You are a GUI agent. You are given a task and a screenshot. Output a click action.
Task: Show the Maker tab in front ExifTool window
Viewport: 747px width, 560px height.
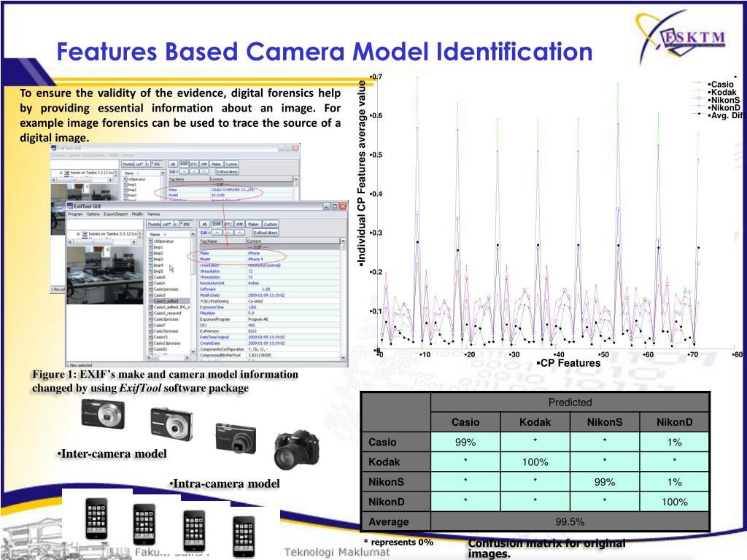[x=253, y=224]
